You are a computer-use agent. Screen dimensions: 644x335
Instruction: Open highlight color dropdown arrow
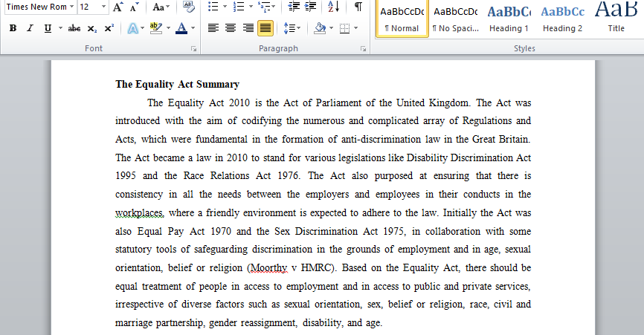coord(168,28)
